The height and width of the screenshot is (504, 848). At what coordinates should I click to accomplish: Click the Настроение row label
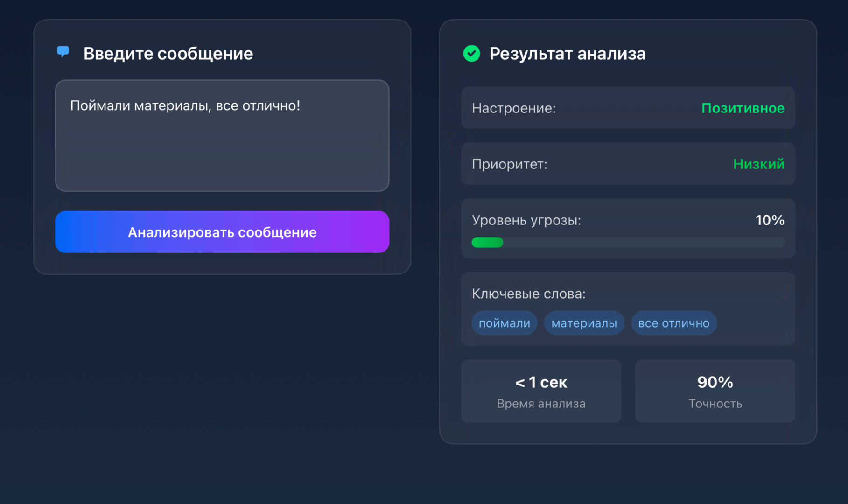514,108
